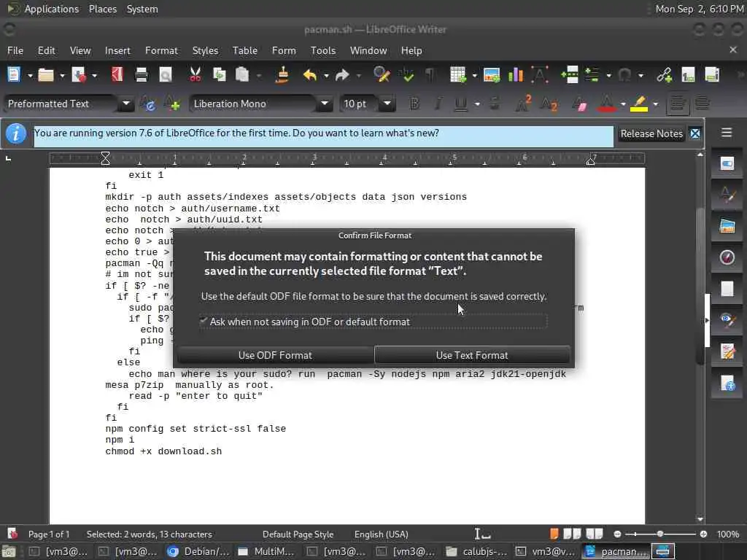
Task: Open font color dropdown arrow
Action: click(623, 104)
